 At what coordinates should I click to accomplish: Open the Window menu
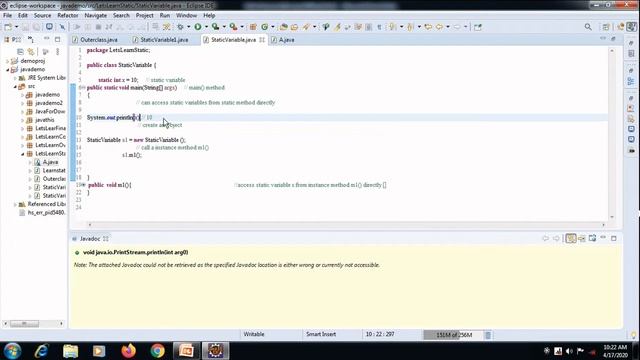click(187, 16)
